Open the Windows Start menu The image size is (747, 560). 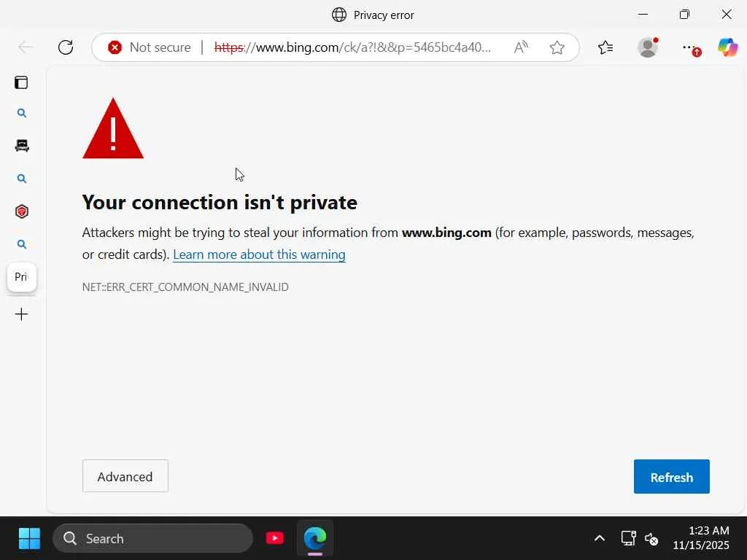(29, 539)
